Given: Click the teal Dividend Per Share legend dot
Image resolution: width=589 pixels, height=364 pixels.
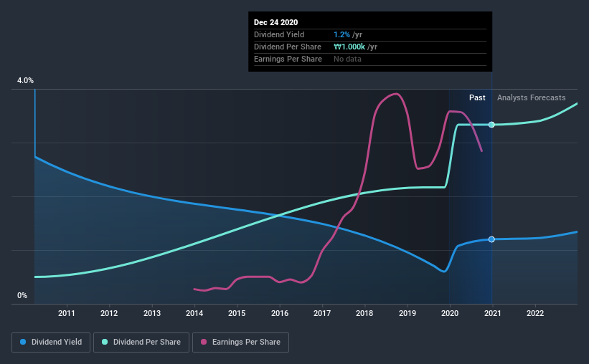Looking at the screenshot, I should (105, 342).
